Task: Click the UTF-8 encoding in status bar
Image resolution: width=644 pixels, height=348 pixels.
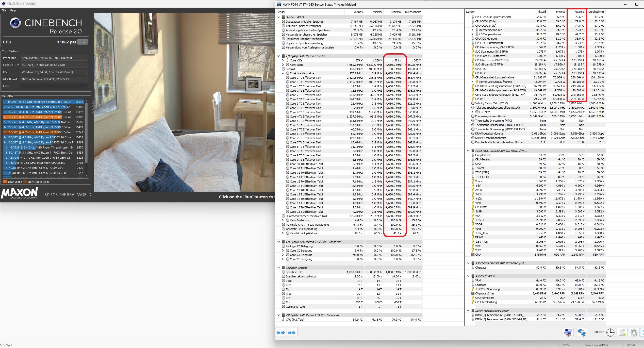Action: click(x=631, y=345)
